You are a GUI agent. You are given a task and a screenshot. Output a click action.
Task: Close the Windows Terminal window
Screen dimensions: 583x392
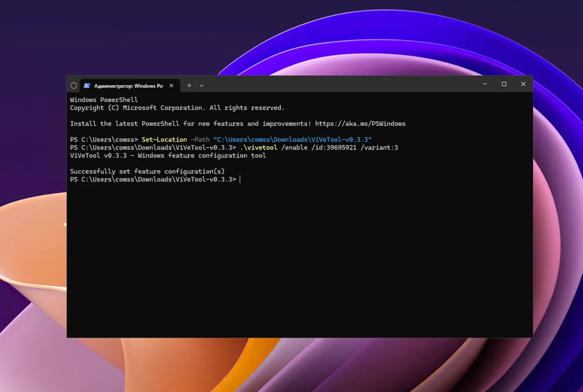click(523, 84)
